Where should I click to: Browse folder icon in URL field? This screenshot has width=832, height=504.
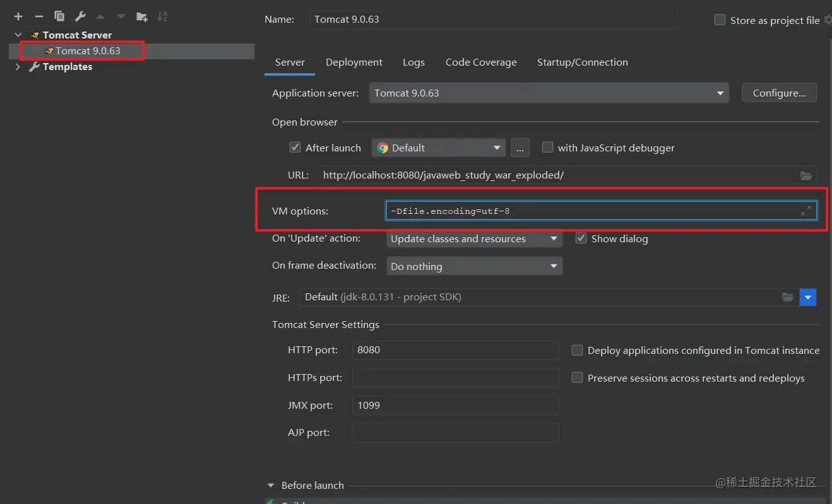(x=806, y=175)
